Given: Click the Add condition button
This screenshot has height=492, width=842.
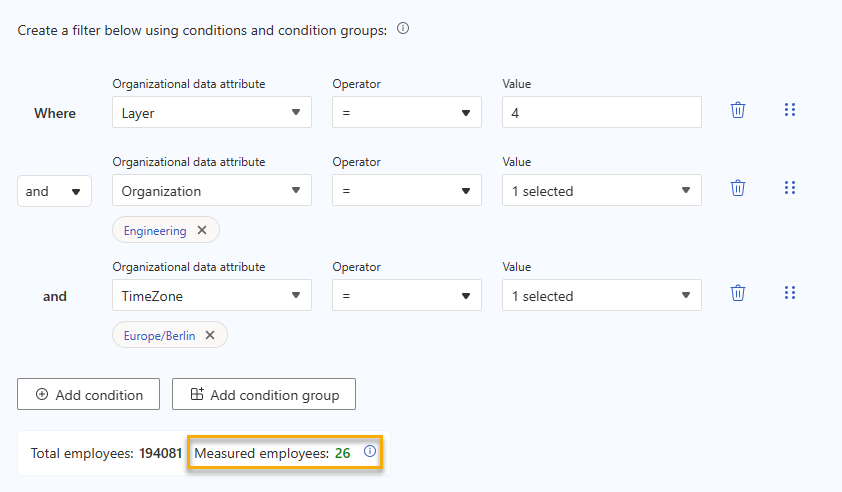Looking at the screenshot, I should pos(88,395).
